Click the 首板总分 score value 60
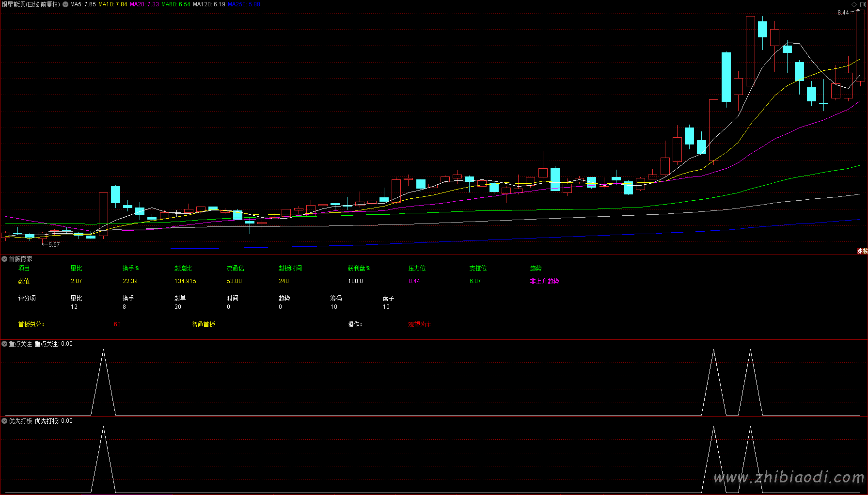Image resolution: width=868 pixels, height=495 pixels. pos(117,325)
